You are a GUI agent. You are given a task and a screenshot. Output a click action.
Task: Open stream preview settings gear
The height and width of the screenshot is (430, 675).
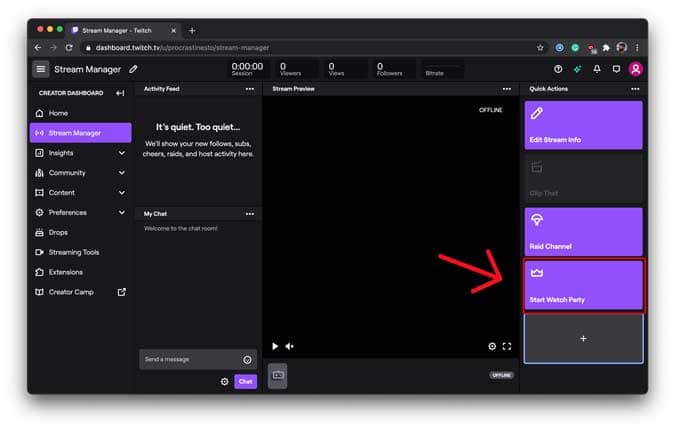[x=492, y=346]
